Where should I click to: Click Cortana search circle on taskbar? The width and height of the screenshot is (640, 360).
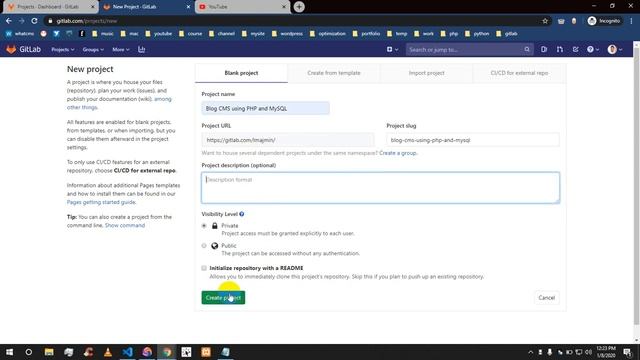tap(29, 352)
